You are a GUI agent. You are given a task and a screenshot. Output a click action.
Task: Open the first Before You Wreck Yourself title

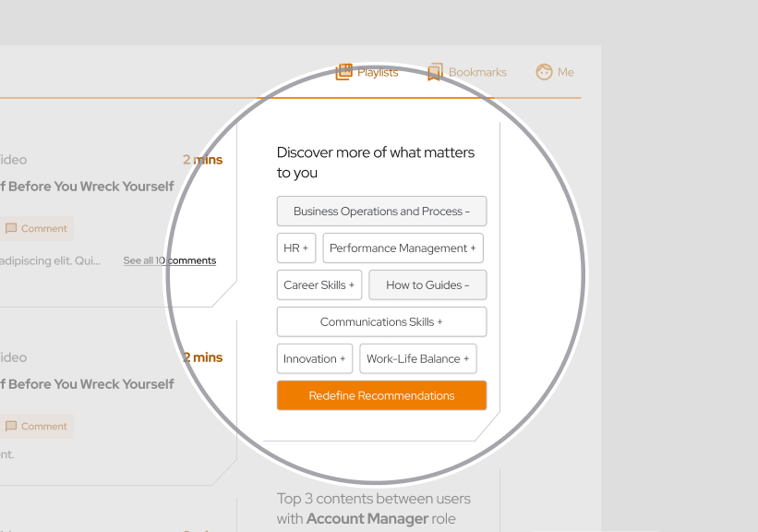pyautogui.click(x=87, y=187)
